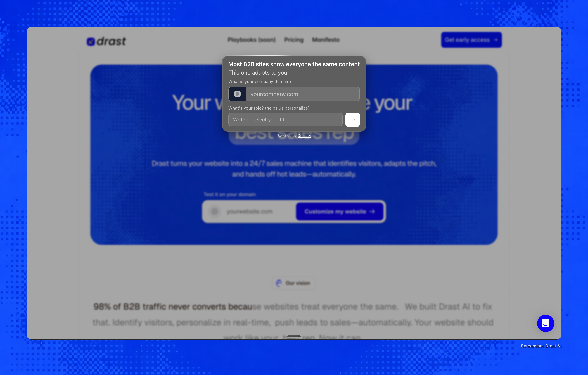The height and width of the screenshot is (375, 588).
Task: Click the company favicon placeholder icon
Action: [x=237, y=94]
